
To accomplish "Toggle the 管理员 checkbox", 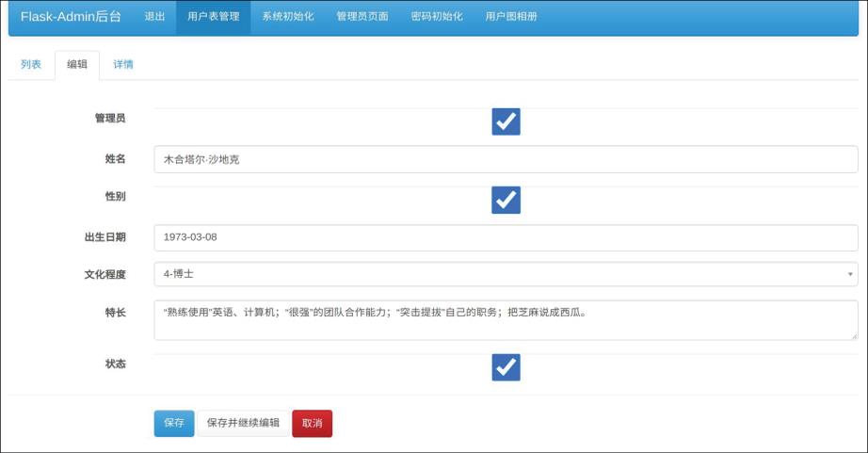I will point(506,121).
